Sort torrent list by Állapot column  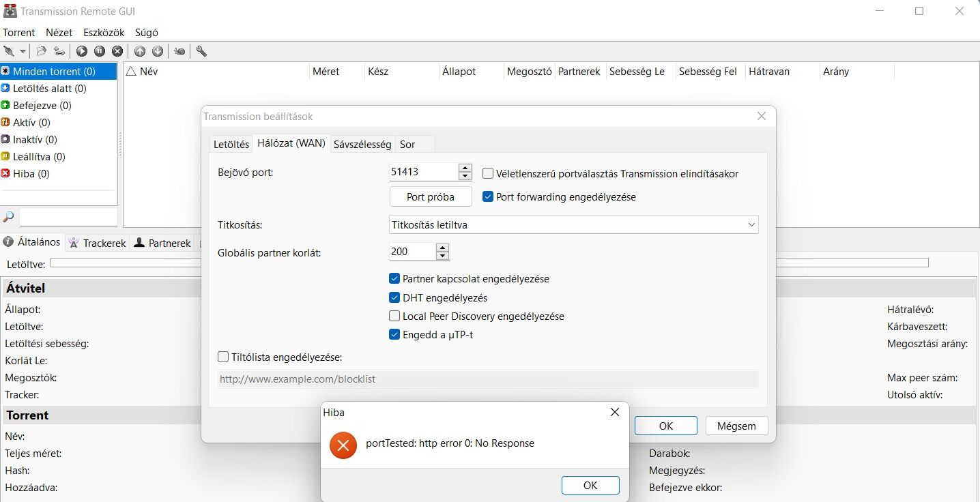click(x=471, y=71)
